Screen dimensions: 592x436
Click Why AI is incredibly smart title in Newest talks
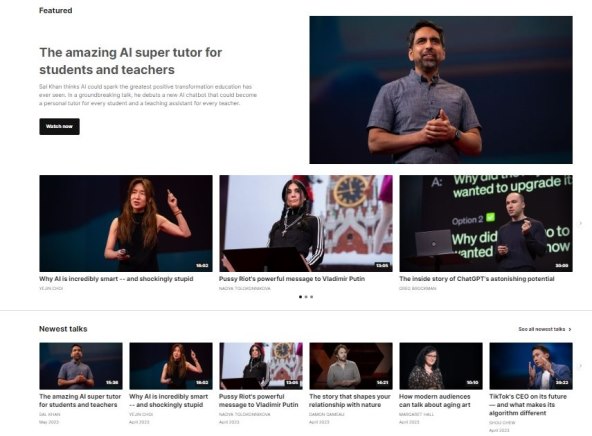coord(168,401)
